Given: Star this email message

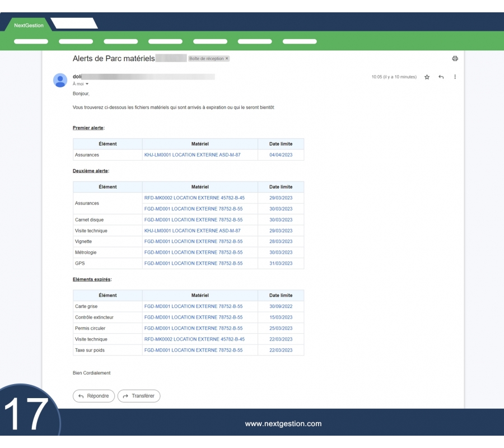Looking at the screenshot, I should 427,77.
